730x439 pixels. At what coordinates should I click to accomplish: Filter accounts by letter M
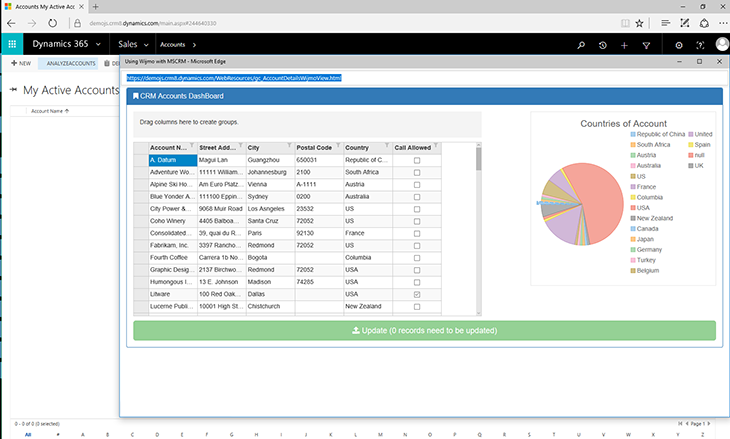380,434
